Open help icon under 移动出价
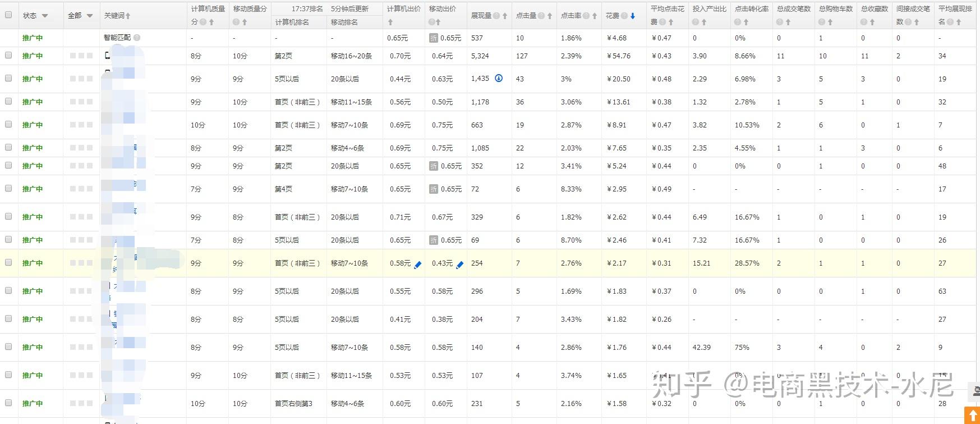The height and width of the screenshot is (424, 980). (431, 22)
